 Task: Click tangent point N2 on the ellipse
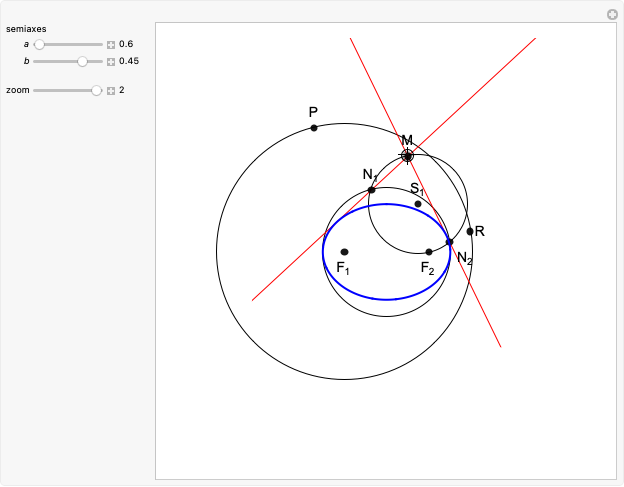pos(449,242)
